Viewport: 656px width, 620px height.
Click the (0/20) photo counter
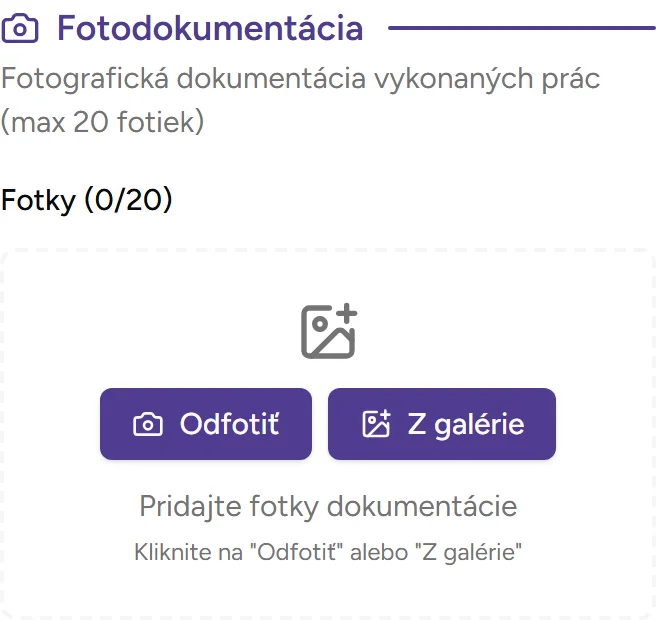(128, 200)
